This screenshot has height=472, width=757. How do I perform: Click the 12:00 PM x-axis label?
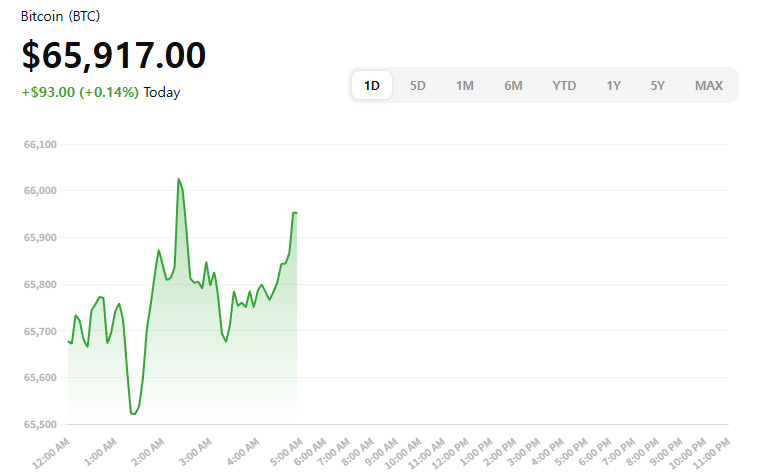pos(449,453)
